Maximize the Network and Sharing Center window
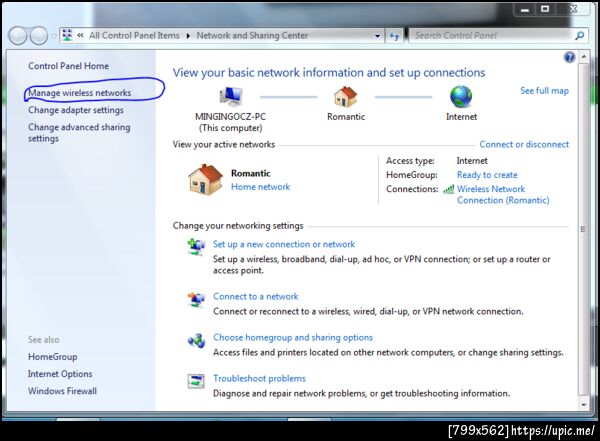600x441 pixels. point(545,9)
